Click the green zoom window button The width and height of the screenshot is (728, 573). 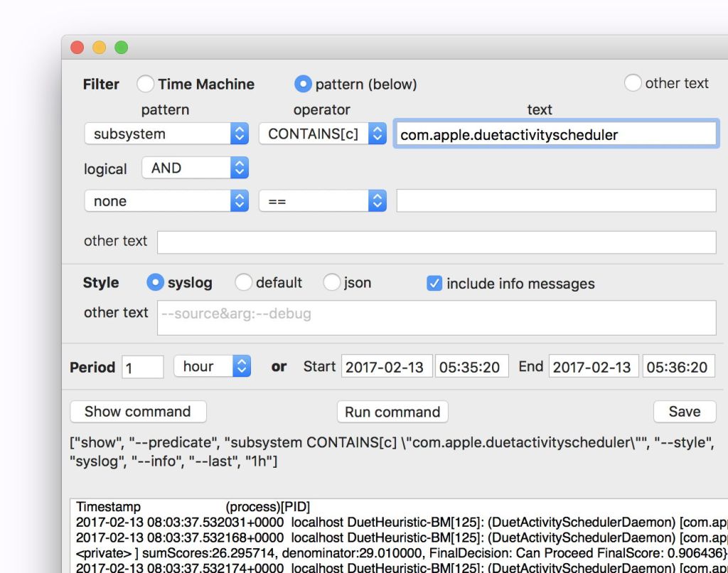[122, 48]
